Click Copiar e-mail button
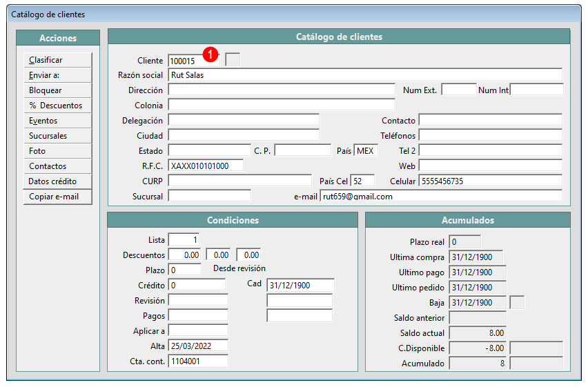Viewport: 588px width, 387px height. point(58,197)
